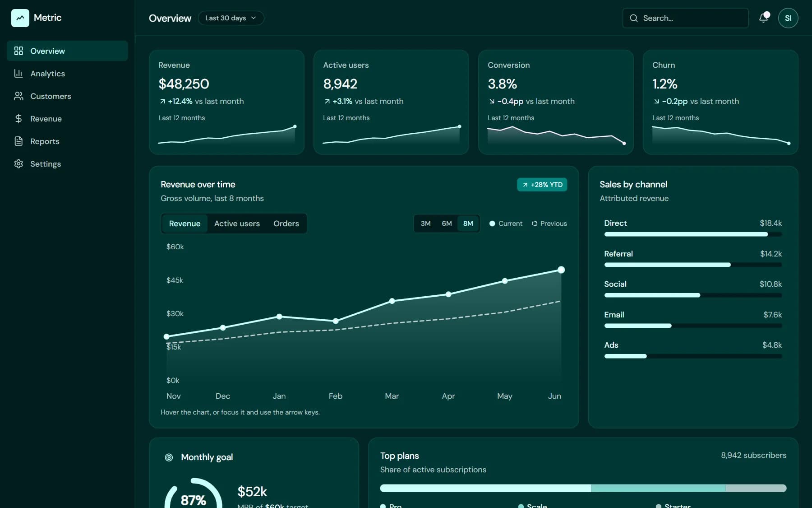Click the Customers people icon

[x=18, y=96]
